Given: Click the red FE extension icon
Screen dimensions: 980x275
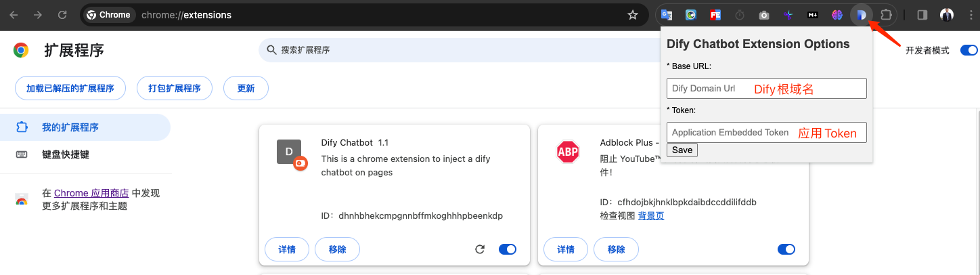Looking at the screenshot, I should [x=715, y=15].
